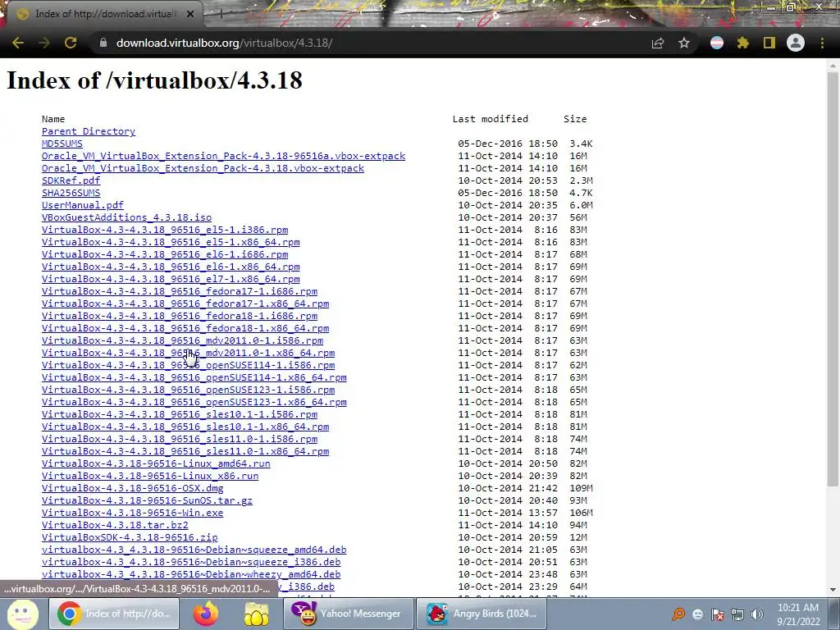Click the share page icon

click(658, 43)
